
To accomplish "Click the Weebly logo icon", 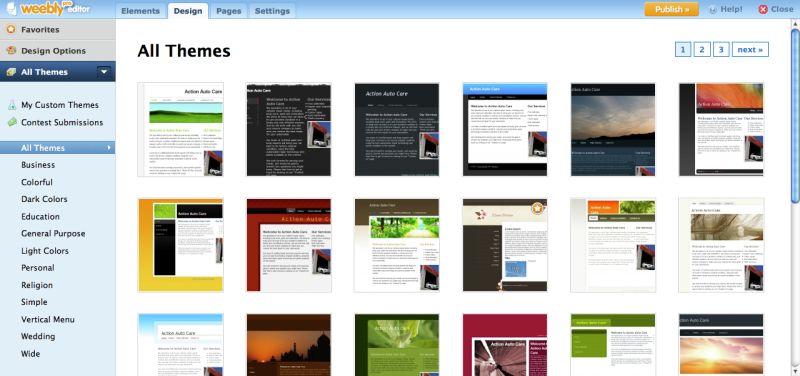I will (10, 9).
